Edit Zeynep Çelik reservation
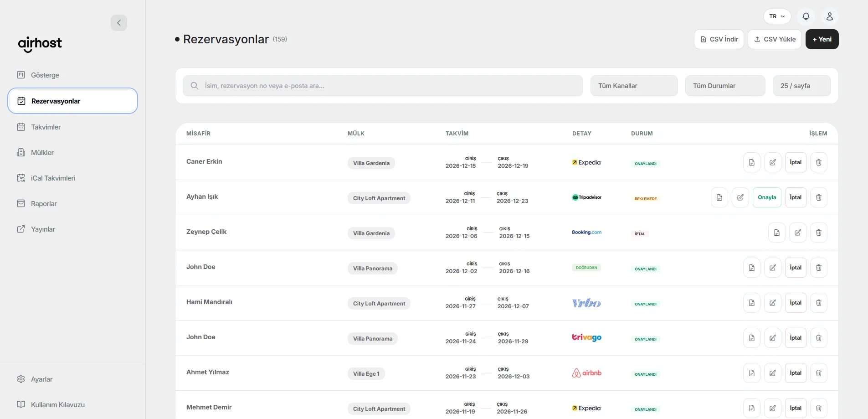868x419 pixels. coord(798,233)
